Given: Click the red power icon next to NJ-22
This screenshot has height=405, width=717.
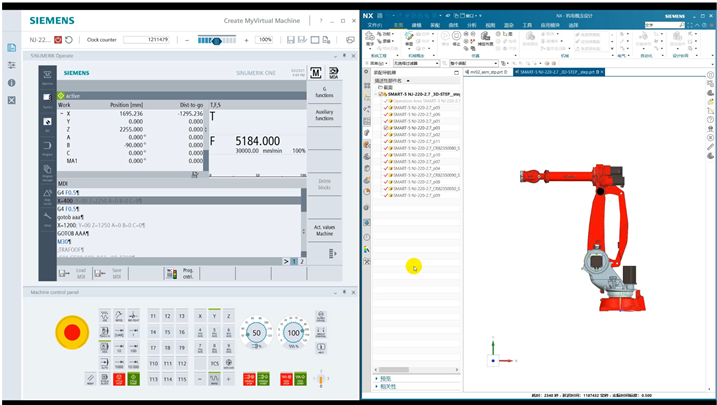Looking at the screenshot, I should pos(58,40).
